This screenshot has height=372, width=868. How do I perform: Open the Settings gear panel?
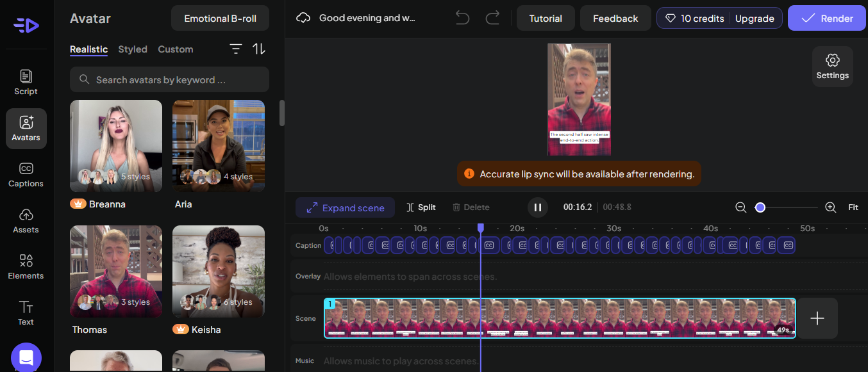pyautogui.click(x=832, y=67)
